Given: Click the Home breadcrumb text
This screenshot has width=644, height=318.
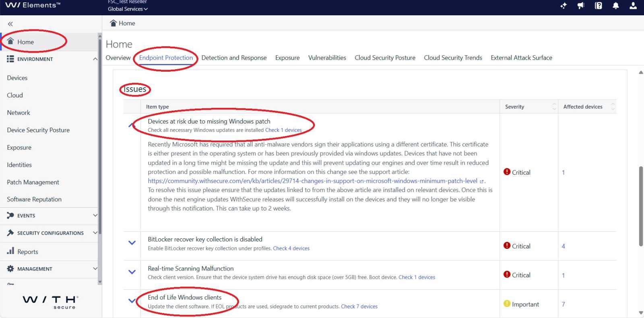Looking at the screenshot, I should 127,23.
